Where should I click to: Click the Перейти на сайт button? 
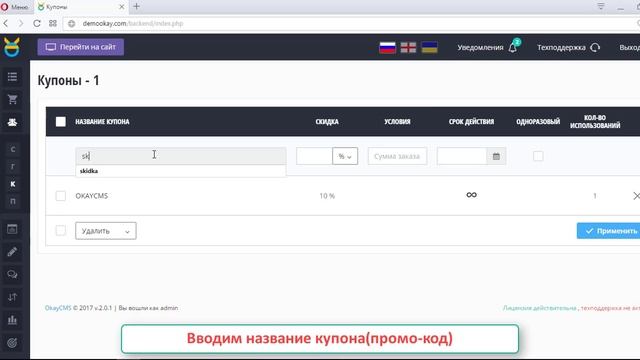(81, 47)
